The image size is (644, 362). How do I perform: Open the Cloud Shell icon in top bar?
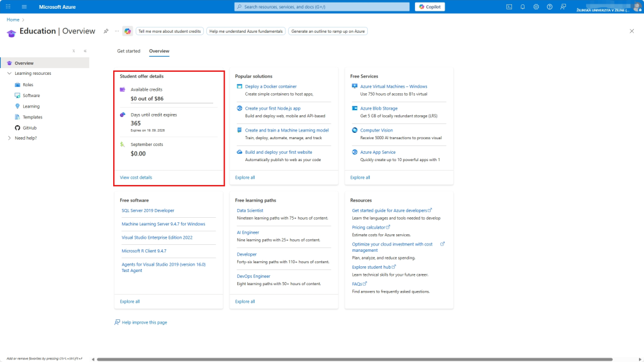(x=509, y=7)
